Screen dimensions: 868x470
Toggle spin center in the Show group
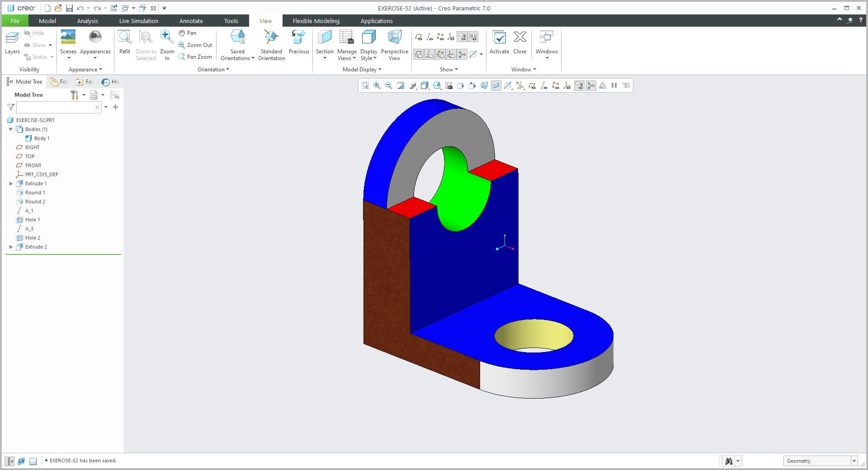[462, 55]
